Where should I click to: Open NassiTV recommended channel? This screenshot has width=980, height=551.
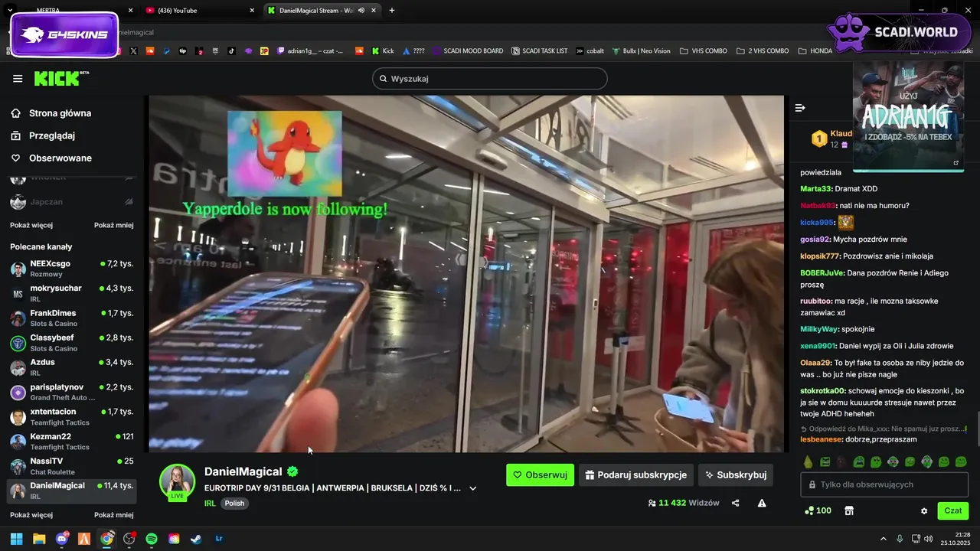[72, 466]
